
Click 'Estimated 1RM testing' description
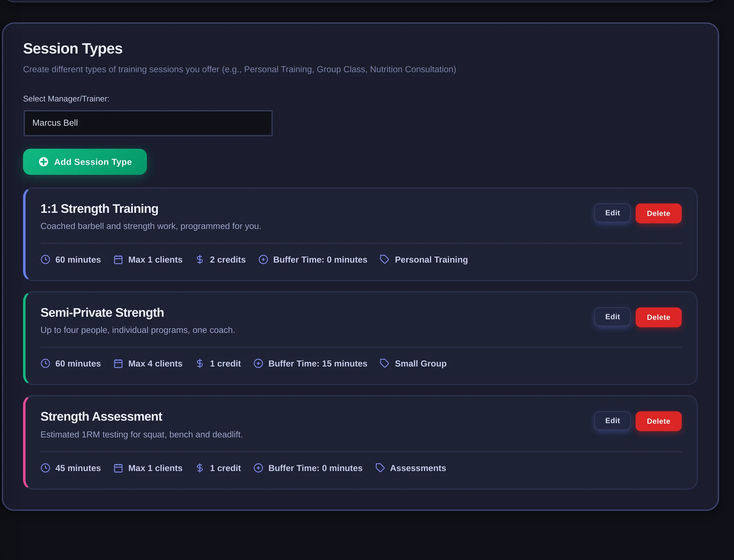coord(142,434)
